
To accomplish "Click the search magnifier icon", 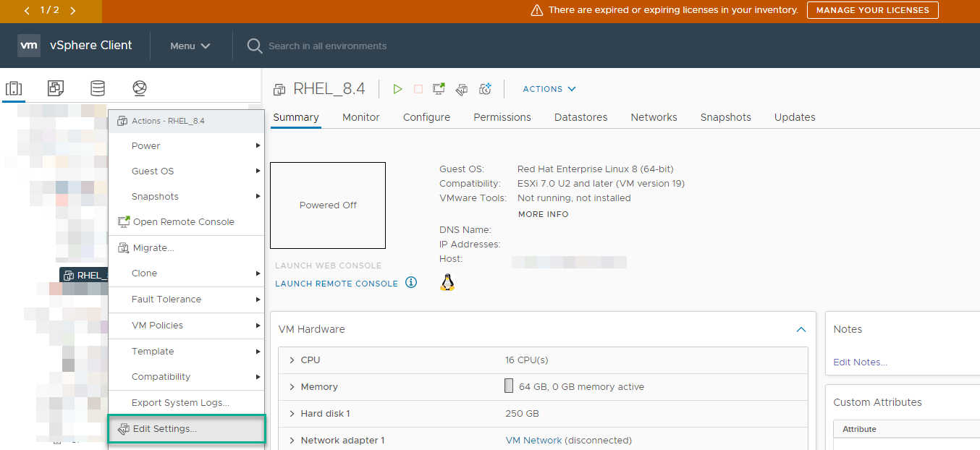I will click(255, 46).
